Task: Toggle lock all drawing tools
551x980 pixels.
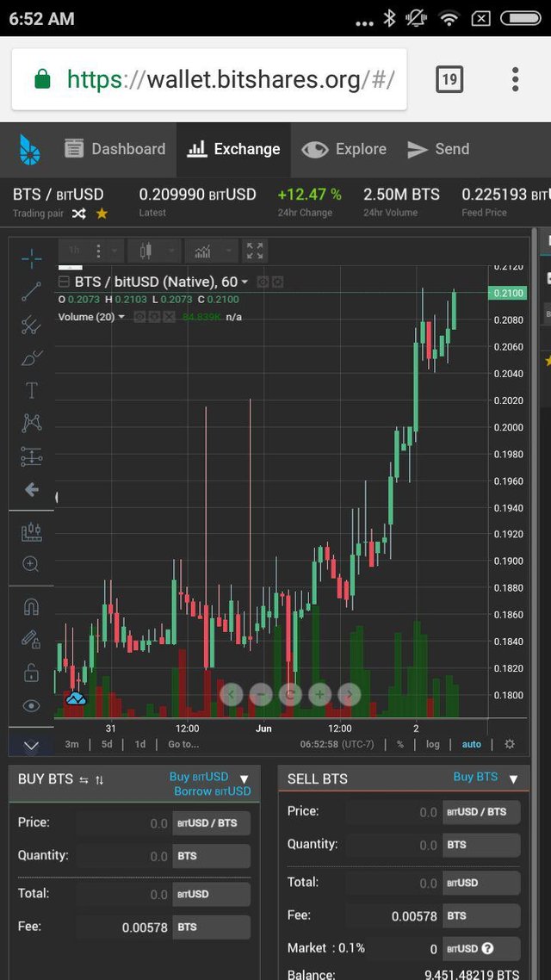Action: [31, 673]
